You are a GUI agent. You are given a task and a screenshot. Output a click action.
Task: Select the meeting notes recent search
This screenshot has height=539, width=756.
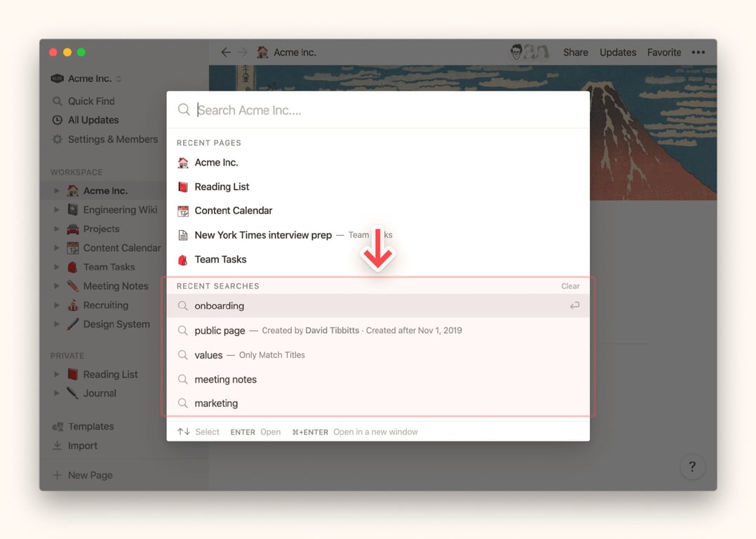point(378,379)
